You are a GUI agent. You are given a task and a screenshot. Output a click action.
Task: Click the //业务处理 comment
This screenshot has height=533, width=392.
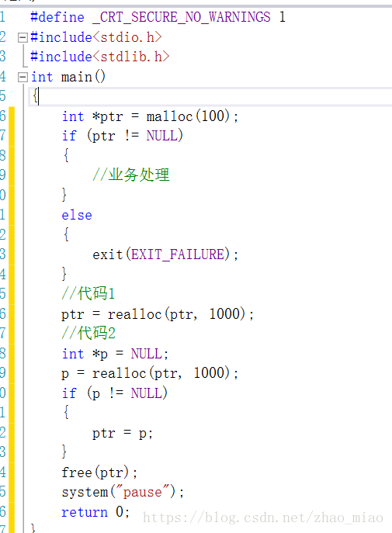pos(131,175)
